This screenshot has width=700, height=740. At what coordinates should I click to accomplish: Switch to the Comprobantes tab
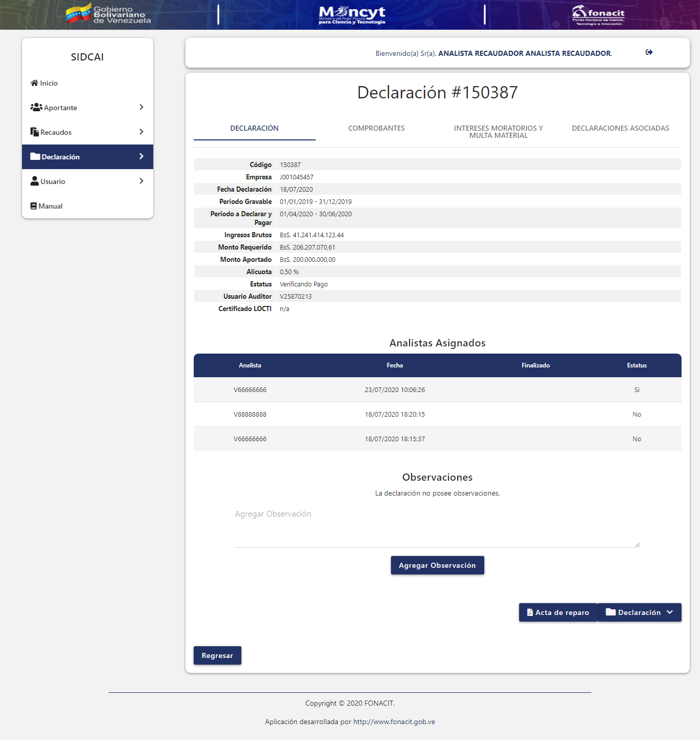point(376,128)
